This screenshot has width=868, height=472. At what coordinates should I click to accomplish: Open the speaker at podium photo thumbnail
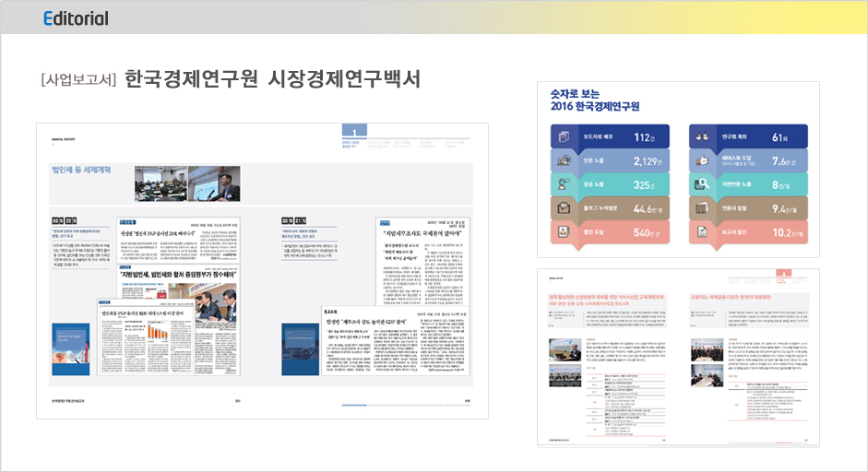[x=214, y=183]
